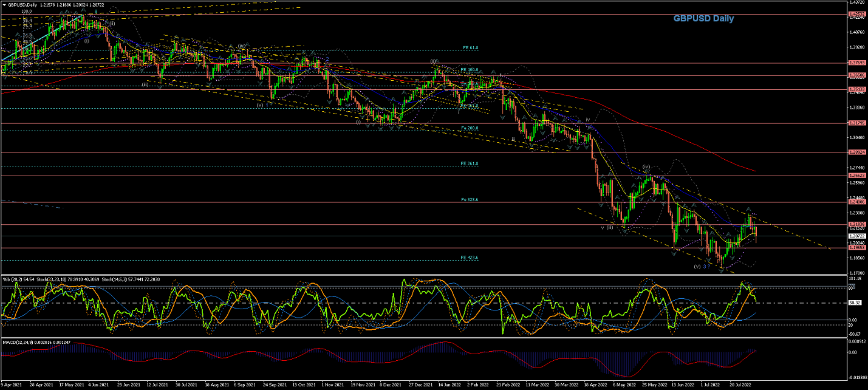Click the 1.33360 price axis value
The height and width of the screenshot is (390, 868).
(x=857, y=108)
